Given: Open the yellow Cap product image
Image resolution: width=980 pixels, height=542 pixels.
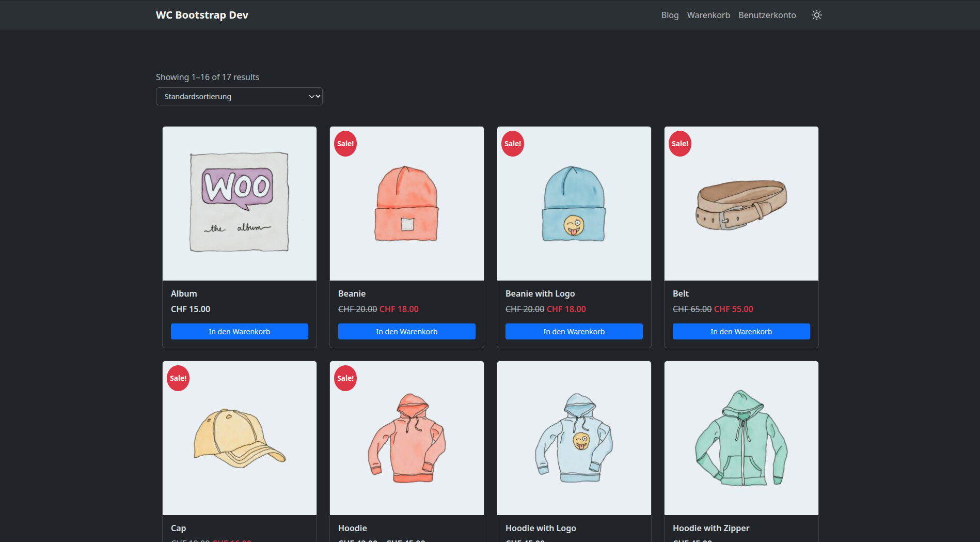Looking at the screenshot, I should [239, 438].
